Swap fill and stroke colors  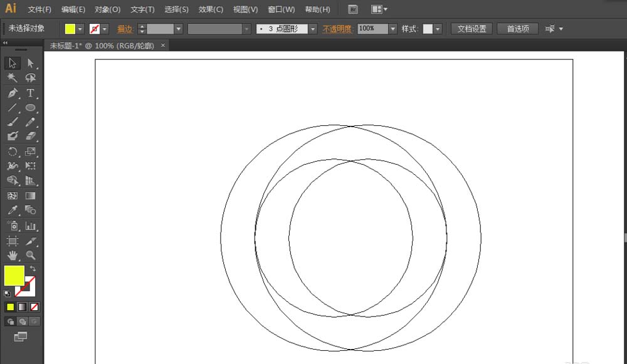(33, 269)
